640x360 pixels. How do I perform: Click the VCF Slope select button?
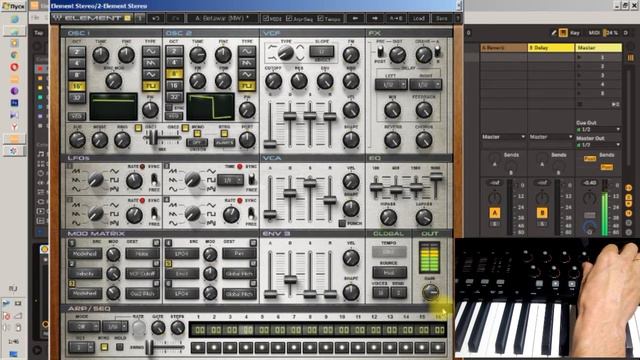tap(321, 51)
